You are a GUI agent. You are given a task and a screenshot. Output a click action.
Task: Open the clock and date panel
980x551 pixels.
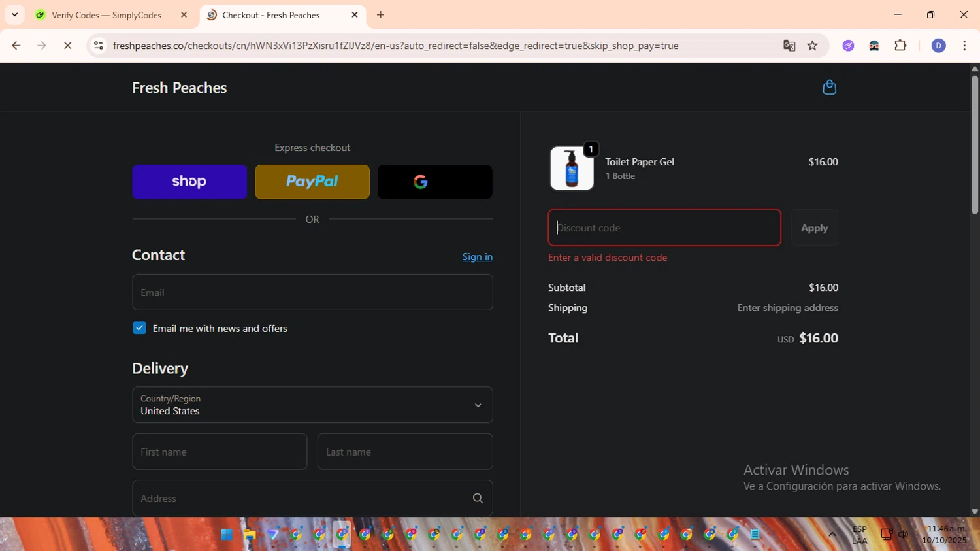click(x=944, y=535)
